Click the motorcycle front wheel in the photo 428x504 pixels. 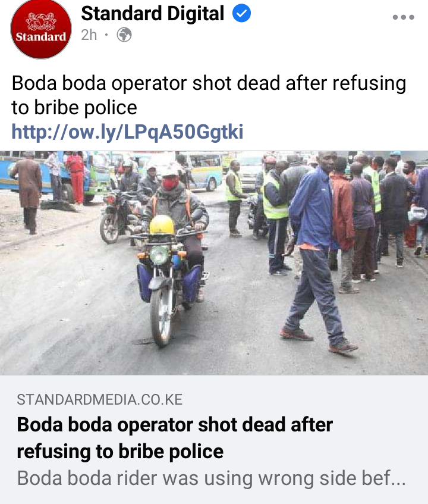tap(161, 317)
